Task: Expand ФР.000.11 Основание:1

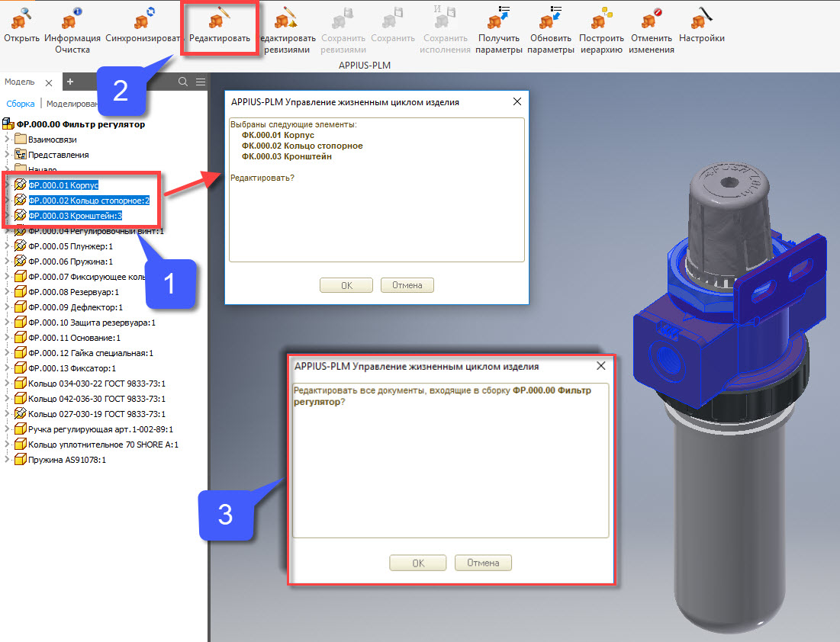Action: pyautogui.click(x=7, y=338)
